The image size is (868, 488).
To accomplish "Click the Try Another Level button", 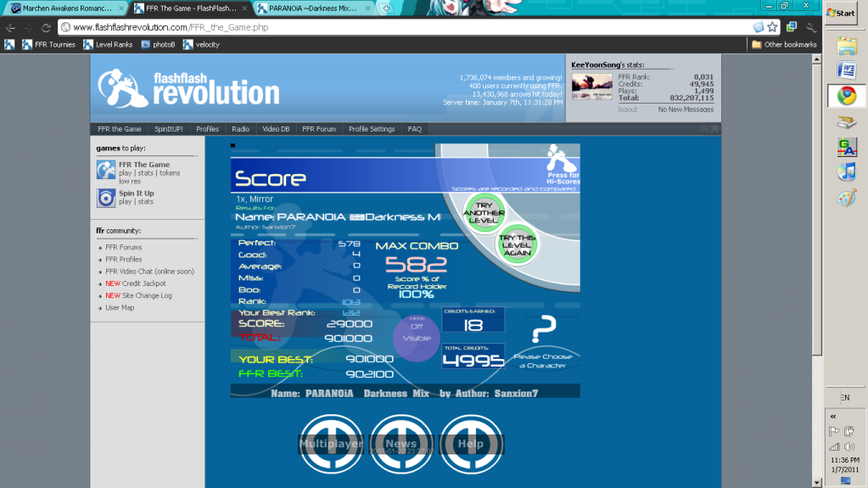I will tap(484, 212).
